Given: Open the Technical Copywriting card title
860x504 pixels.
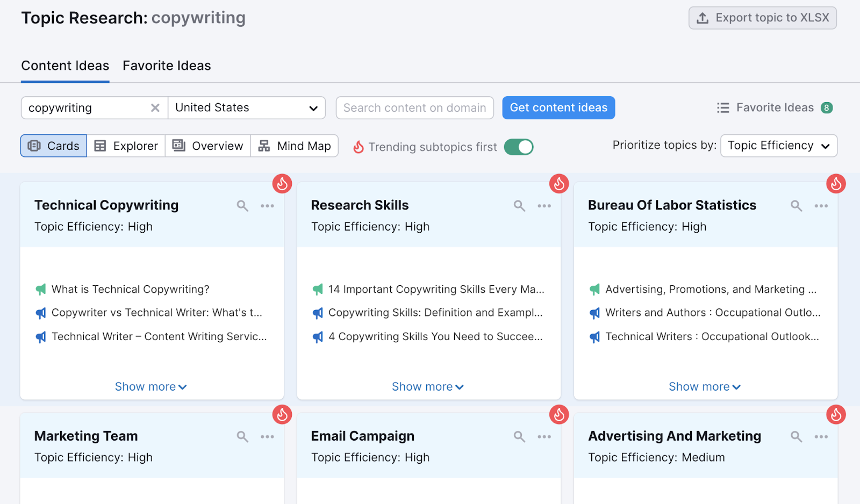Looking at the screenshot, I should pyautogui.click(x=106, y=205).
